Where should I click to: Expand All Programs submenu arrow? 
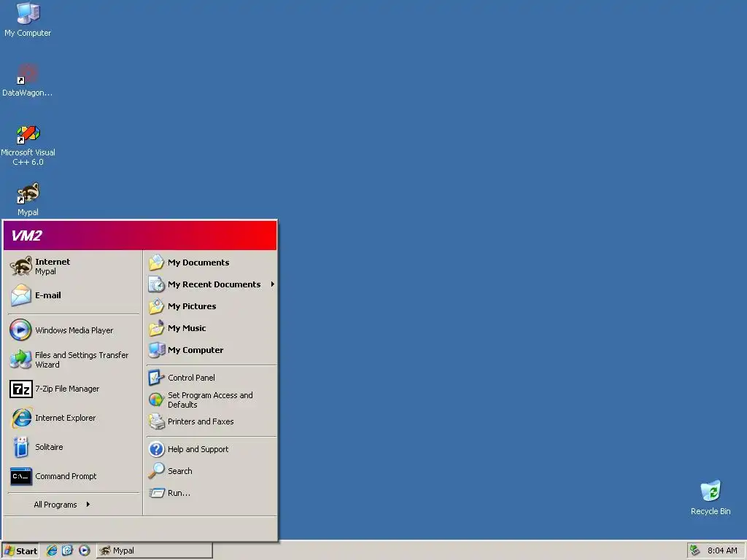88,505
